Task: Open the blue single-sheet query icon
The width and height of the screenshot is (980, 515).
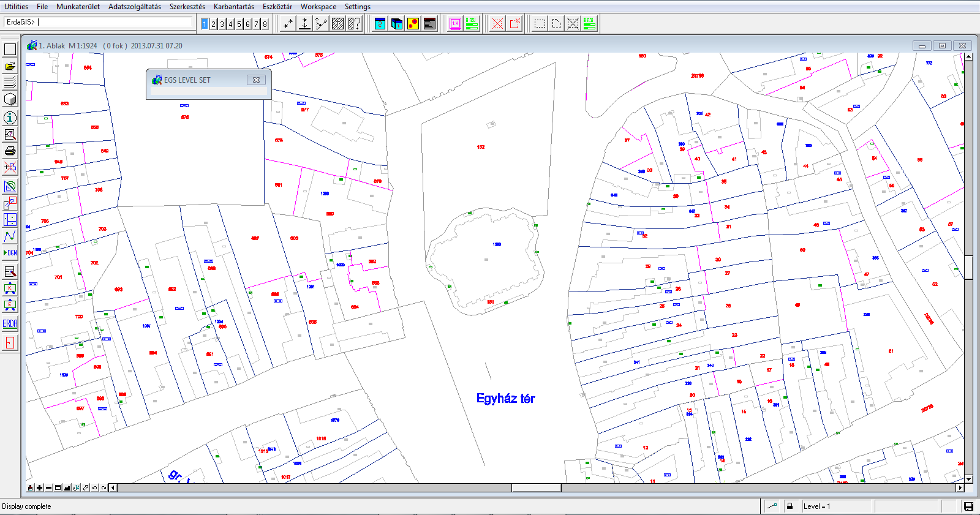Action: click(380, 24)
